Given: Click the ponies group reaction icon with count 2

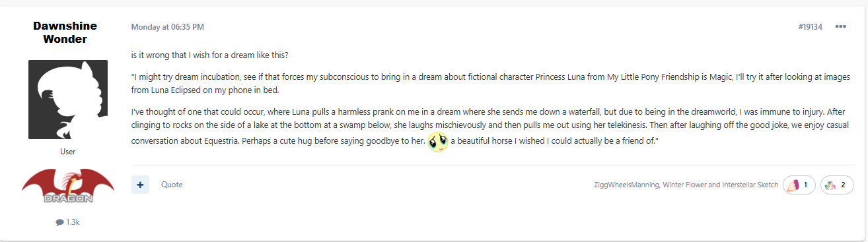Looking at the screenshot, I should pyautogui.click(x=830, y=185).
